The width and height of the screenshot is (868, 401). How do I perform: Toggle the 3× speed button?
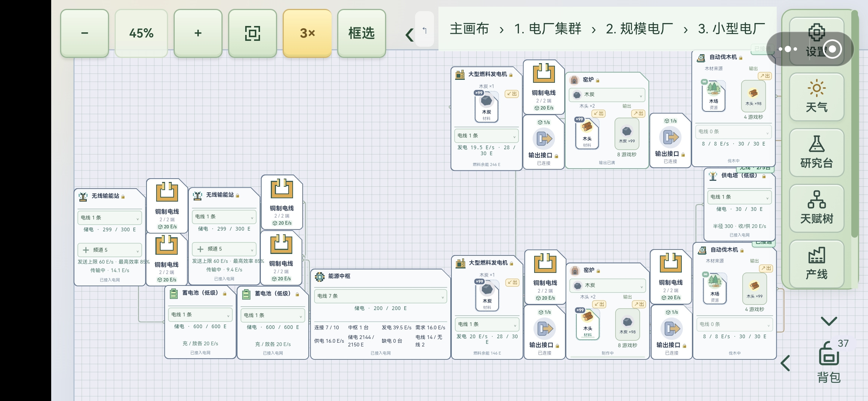[x=307, y=33]
